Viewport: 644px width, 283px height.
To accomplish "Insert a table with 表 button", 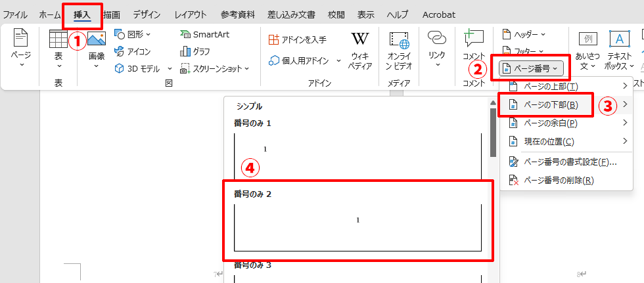I will 58,49.
